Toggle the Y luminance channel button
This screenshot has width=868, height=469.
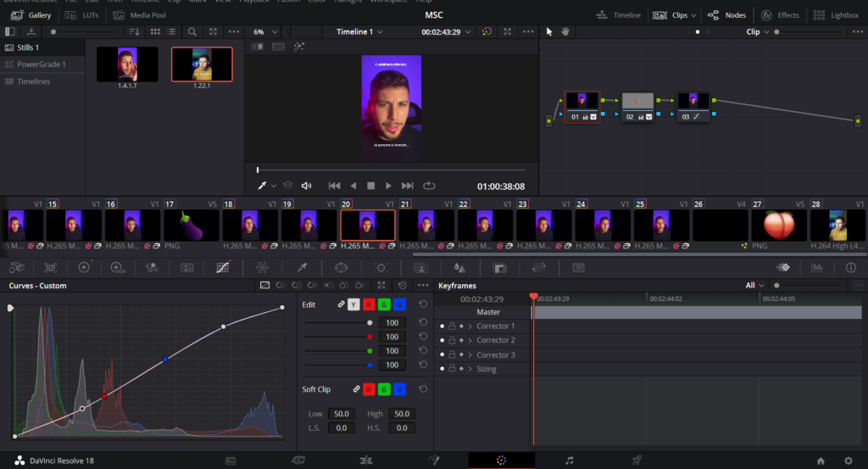click(x=353, y=304)
